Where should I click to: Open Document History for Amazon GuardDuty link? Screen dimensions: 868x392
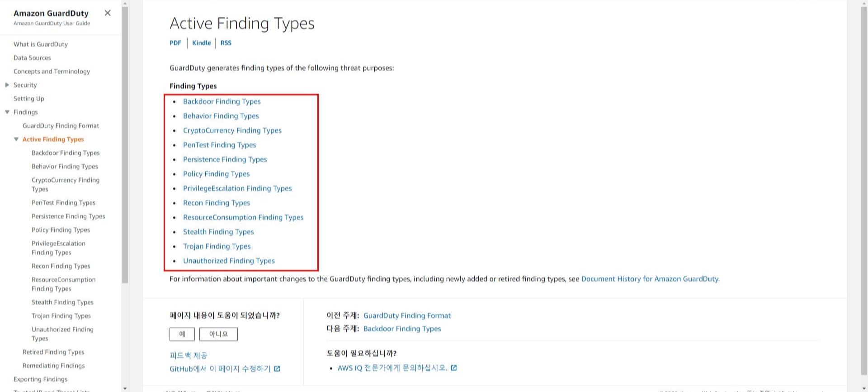pos(650,279)
